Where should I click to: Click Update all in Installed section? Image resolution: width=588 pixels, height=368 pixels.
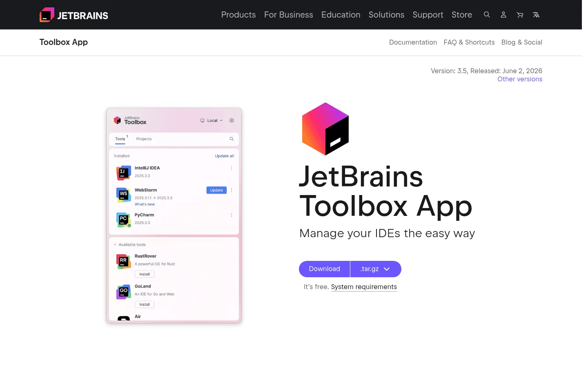(224, 156)
